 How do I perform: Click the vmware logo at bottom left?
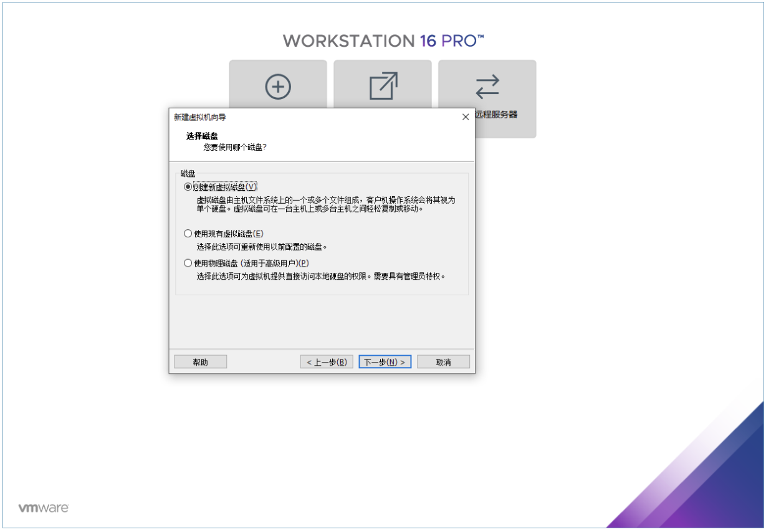click(x=43, y=508)
